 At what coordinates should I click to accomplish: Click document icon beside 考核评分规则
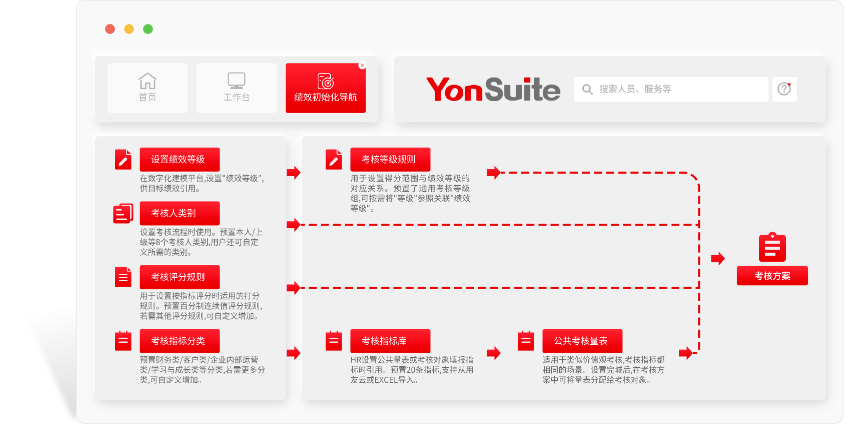[123, 277]
